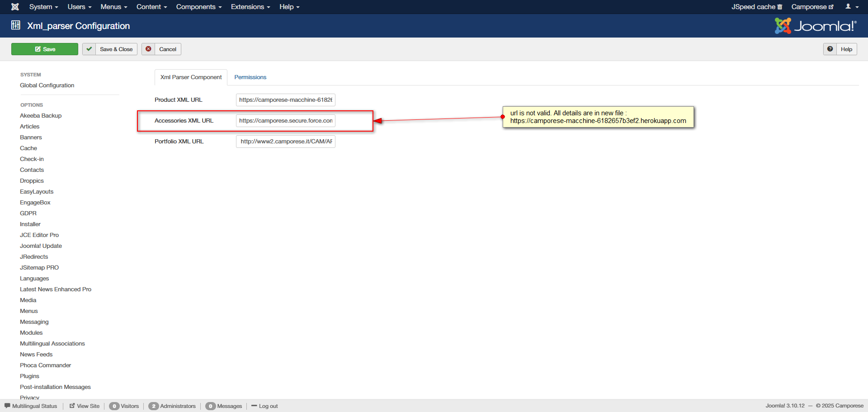
Task: Open Installer options
Action: coord(30,224)
